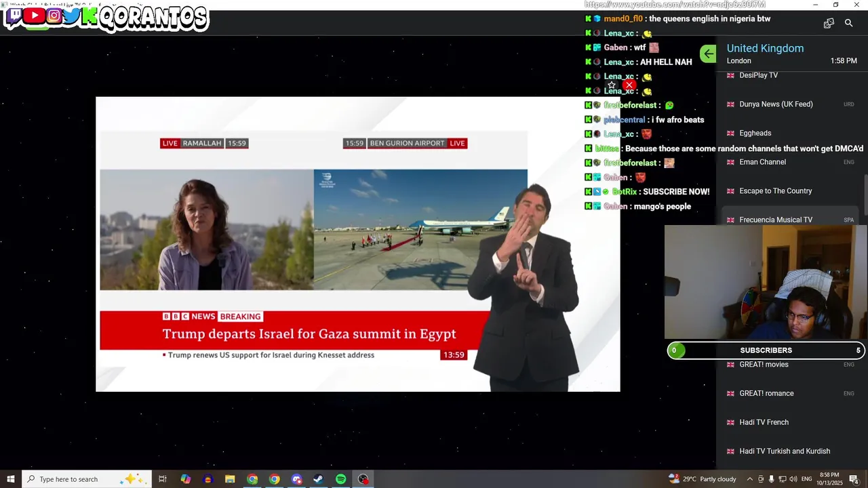Image resolution: width=868 pixels, height=488 pixels.
Task: Click the London city label
Action: pyautogui.click(x=739, y=61)
